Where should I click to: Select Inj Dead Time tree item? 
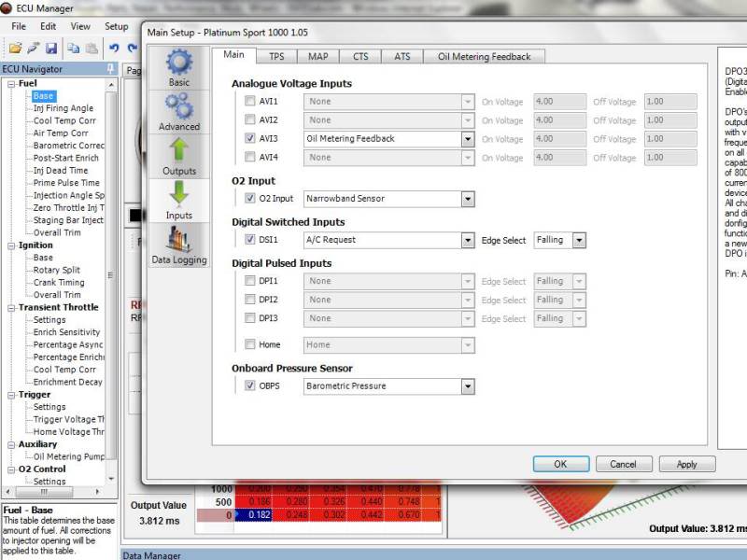(61, 170)
